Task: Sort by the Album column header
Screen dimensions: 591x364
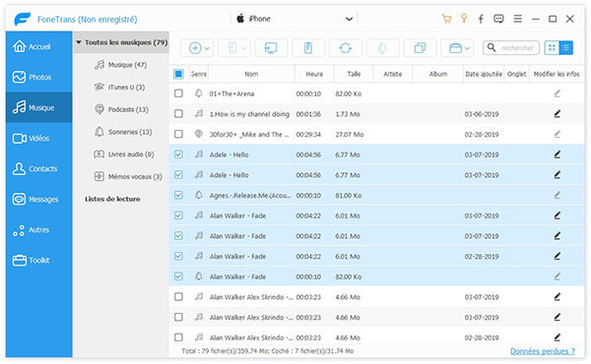Action: tap(438, 74)
